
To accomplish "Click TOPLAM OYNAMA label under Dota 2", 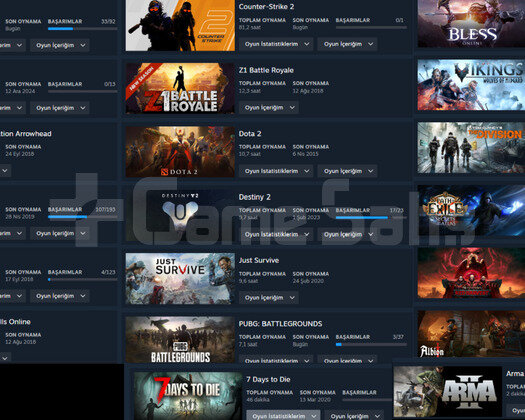I will pos(262,147).
